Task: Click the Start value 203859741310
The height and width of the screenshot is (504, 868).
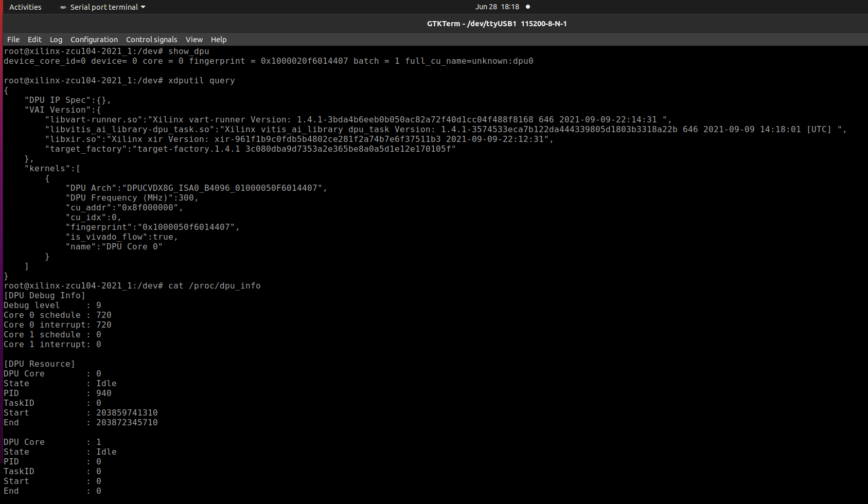Action: [x=127, y=413]
